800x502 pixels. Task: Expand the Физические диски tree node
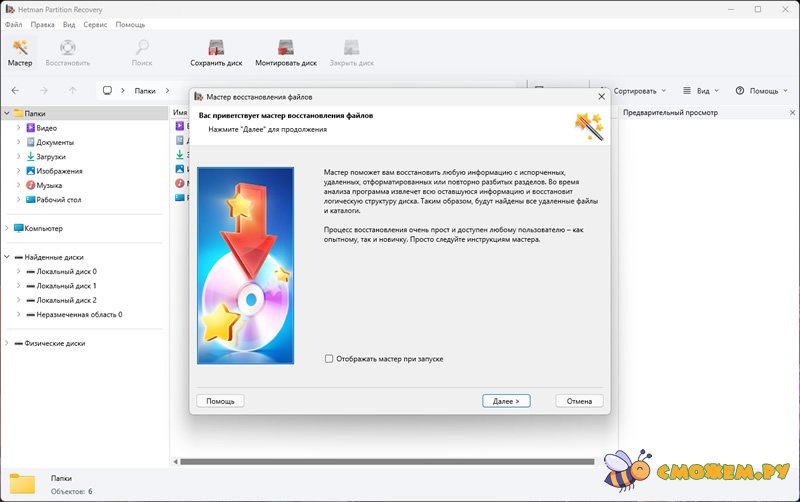pyautogui.click(x=7, y=343)
